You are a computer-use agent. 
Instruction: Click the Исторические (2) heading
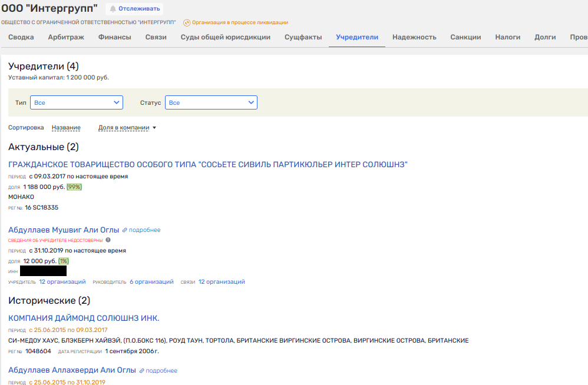click(49, 300)
